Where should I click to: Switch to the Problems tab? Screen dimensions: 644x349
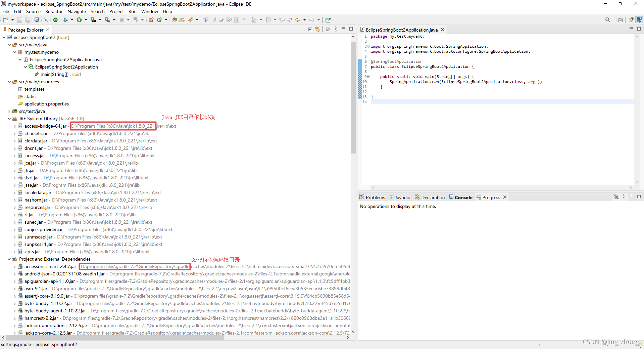click(x=373, y=198)
